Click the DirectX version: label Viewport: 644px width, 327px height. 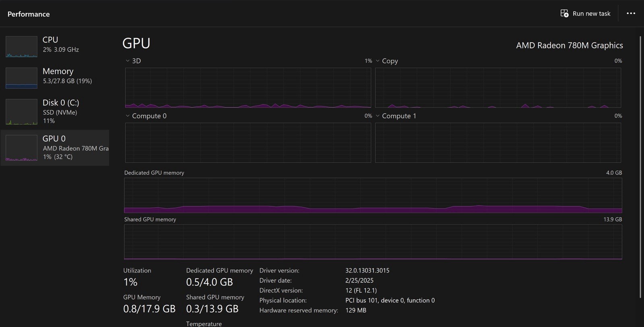(281, 290)
